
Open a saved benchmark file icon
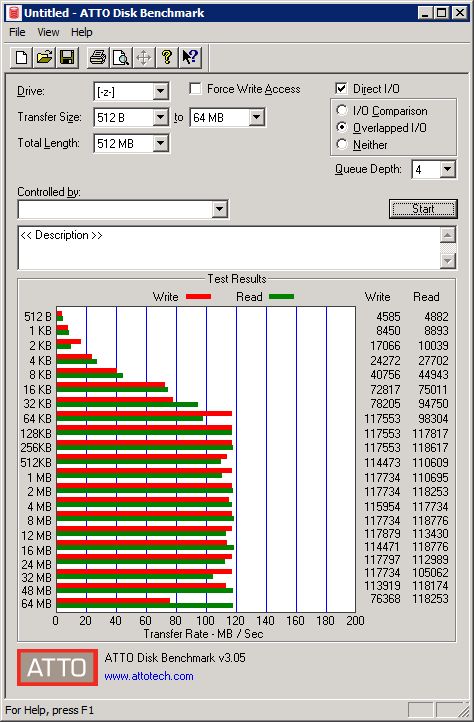tap(44, 58)
